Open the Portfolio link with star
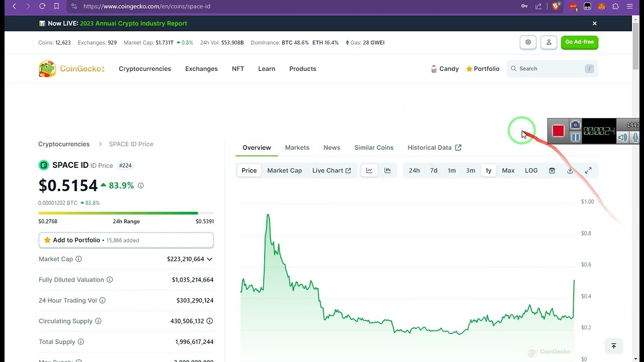644x362 pixels. (482, 69)
